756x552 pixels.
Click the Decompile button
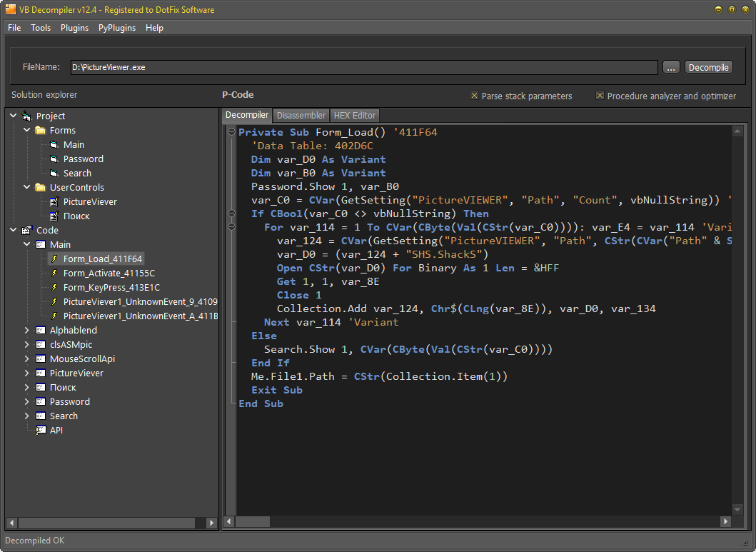708,68
